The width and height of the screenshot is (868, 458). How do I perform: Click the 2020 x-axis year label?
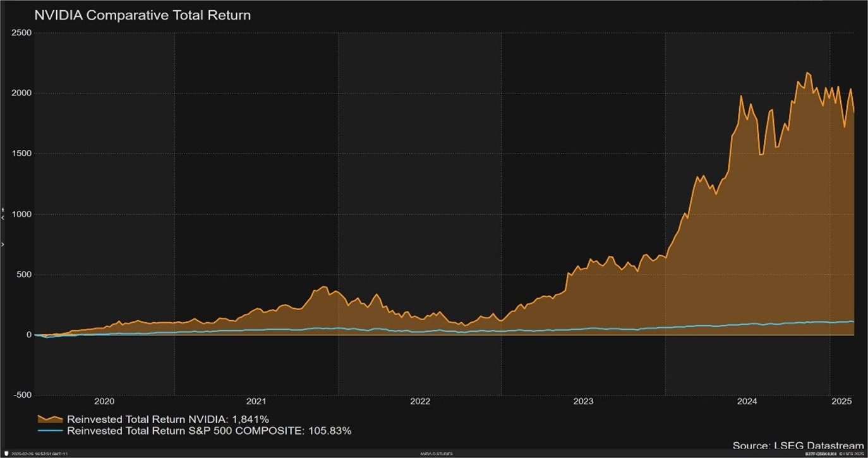[104, 401]
